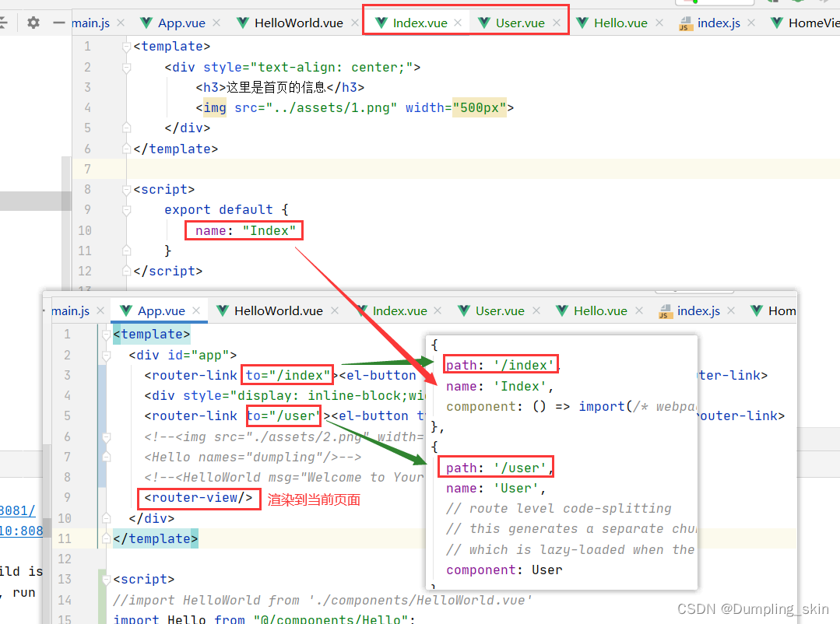Click to="/user" attribute in router-link
This screenshot has width=840, height=624.
tap(284, 415)
